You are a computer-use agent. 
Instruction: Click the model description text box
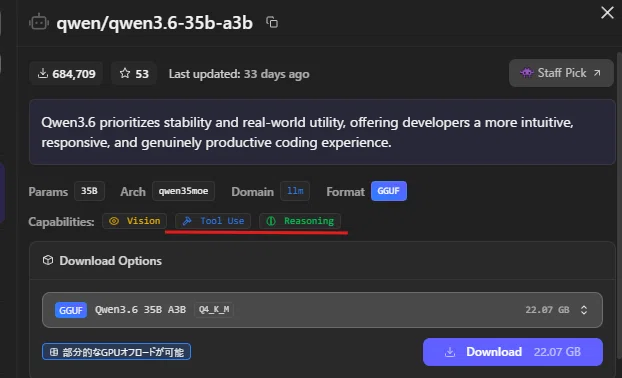point(322,132)
